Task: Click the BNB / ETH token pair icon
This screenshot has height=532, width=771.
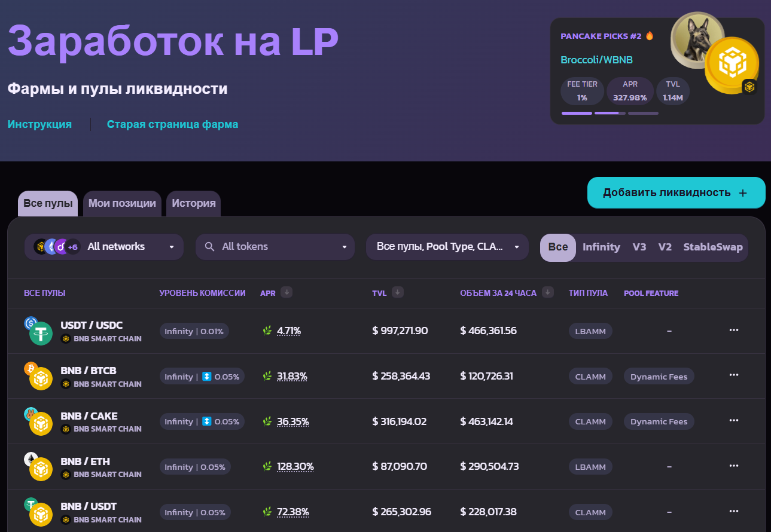Action: coord(38,467)
